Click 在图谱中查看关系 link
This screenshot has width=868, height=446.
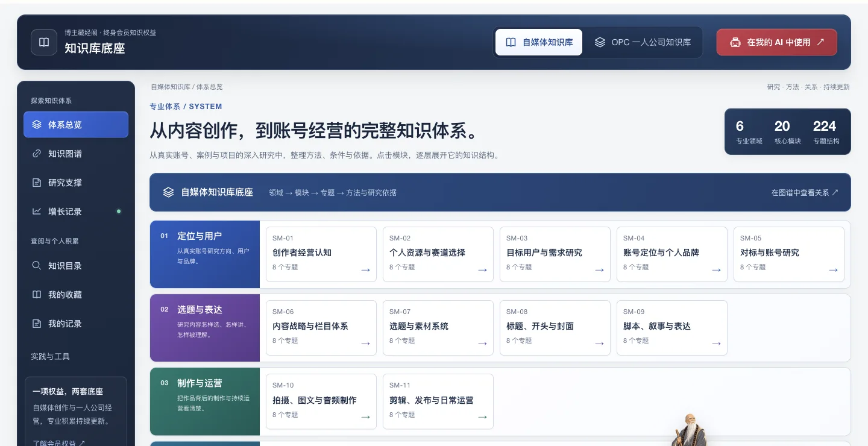point(805,193)
